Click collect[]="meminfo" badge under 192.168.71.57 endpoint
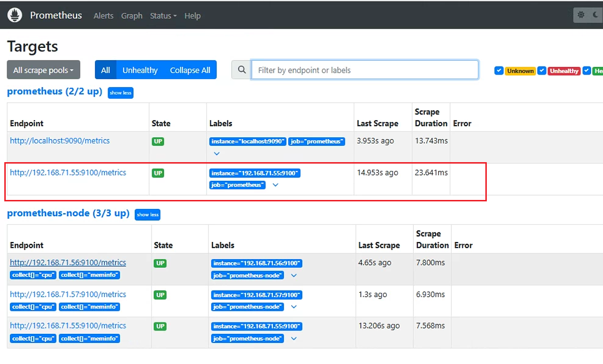This screenshot has width=603, height=364. tap(89, 307)
